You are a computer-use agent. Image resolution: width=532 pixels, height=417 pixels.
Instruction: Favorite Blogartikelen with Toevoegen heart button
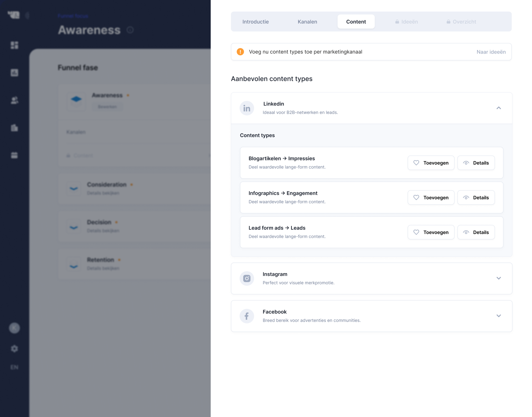431,163
